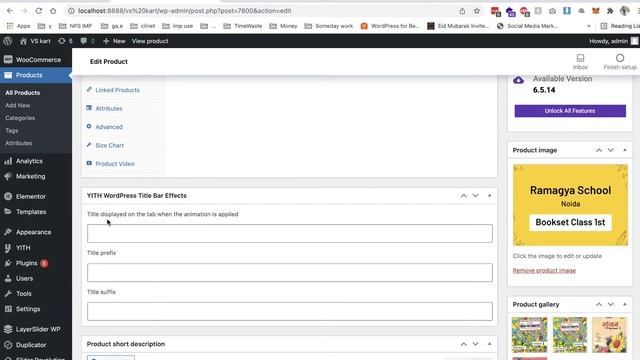Open Add New product submenu
The height and width of the screenshot is (360, 640).
pyautogui.click(x=18, y=105)
